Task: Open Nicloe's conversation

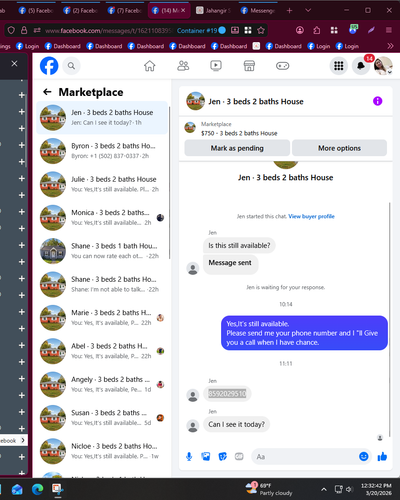Action: point(102,451)
